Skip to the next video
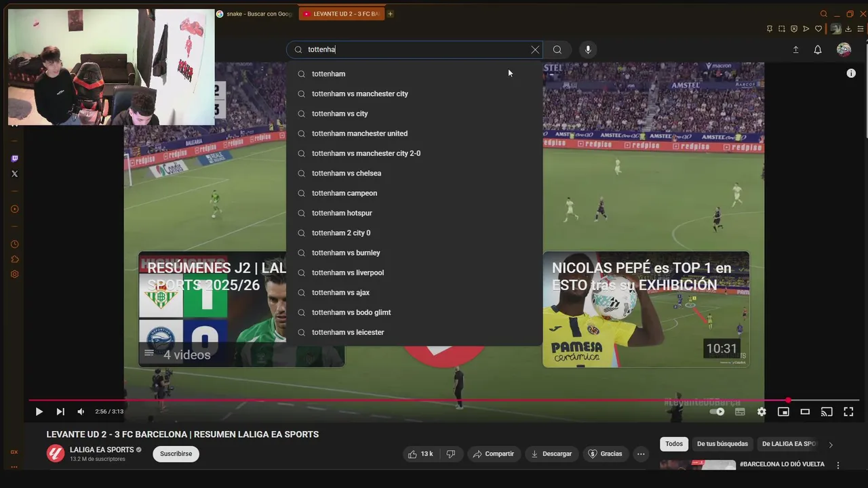Image resolution: width=868 pixels, height=488 pixels. point(60,411)
